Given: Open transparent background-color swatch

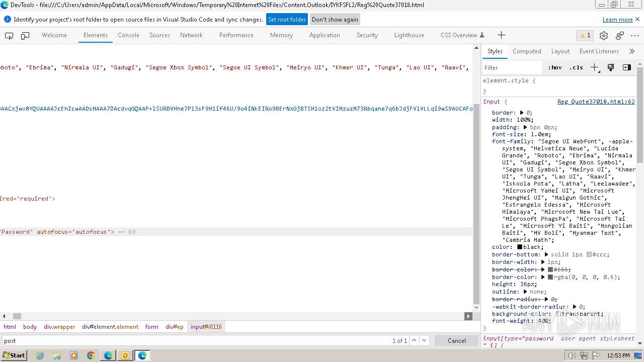Looking at the screenshot, I should 557,314.
